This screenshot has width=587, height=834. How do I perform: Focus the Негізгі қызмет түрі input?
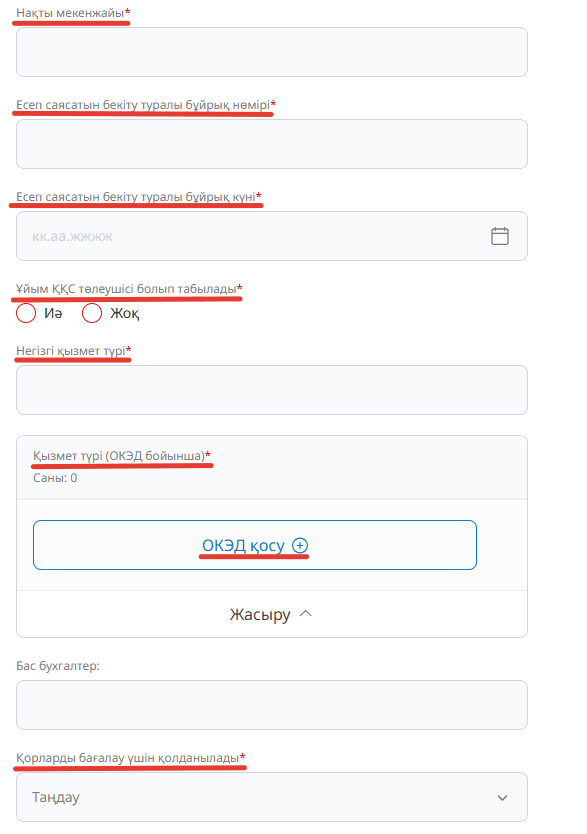(x=272, y=390)
